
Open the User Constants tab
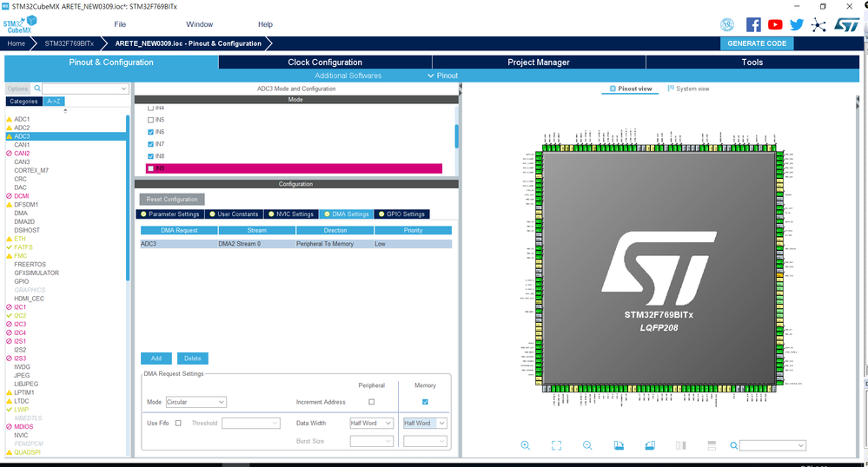click(x=235, y=214)
